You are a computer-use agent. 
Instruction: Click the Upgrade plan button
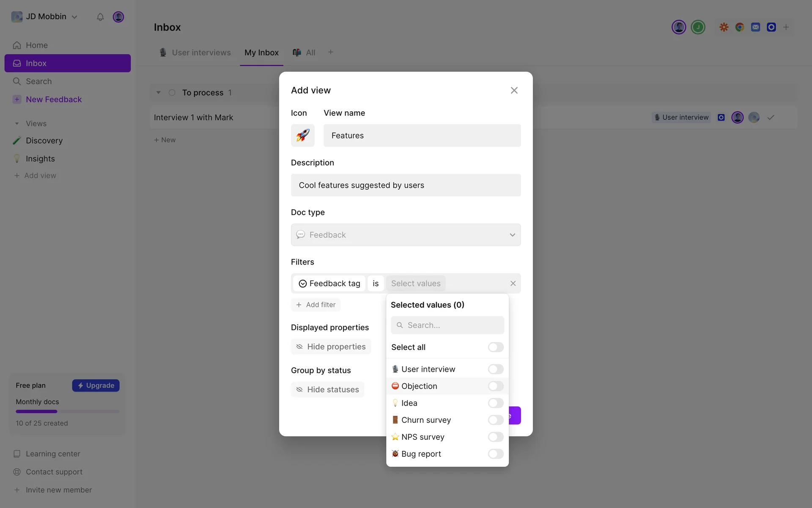[96, 385]
